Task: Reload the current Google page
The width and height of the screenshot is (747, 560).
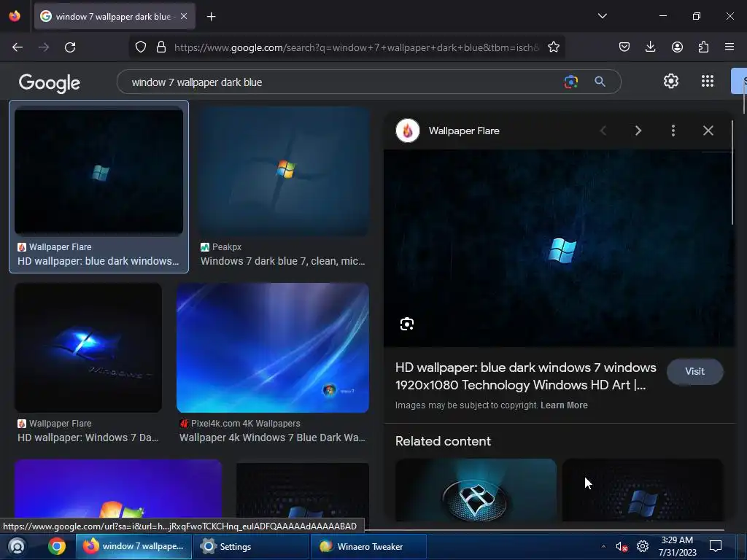Action: (70, 47)
